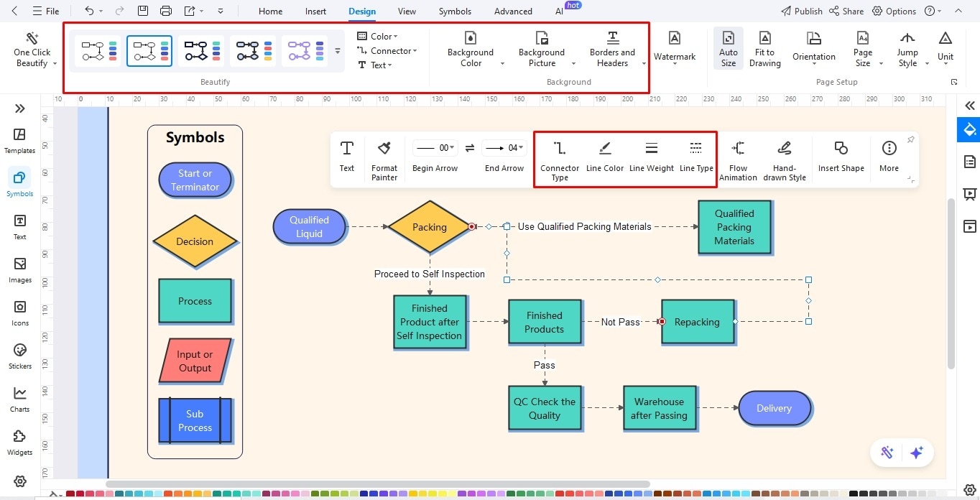
Task: Click the Flow Animation tool
Action: (739, 160)
